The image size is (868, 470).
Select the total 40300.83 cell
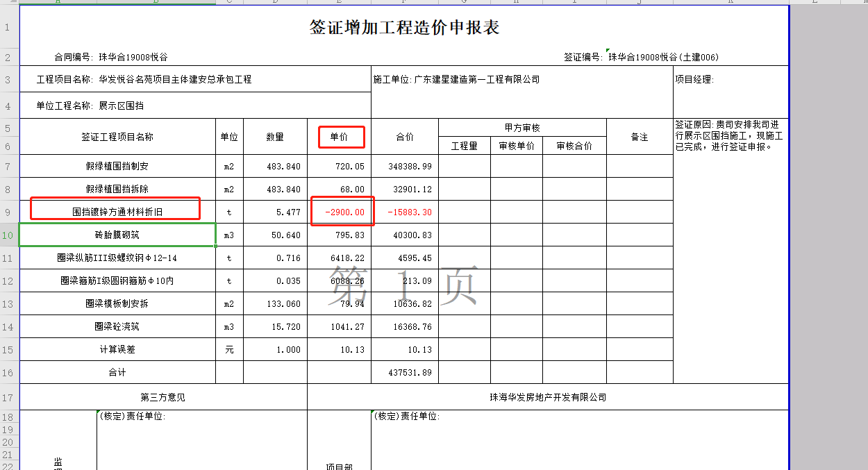coord(405,235)
